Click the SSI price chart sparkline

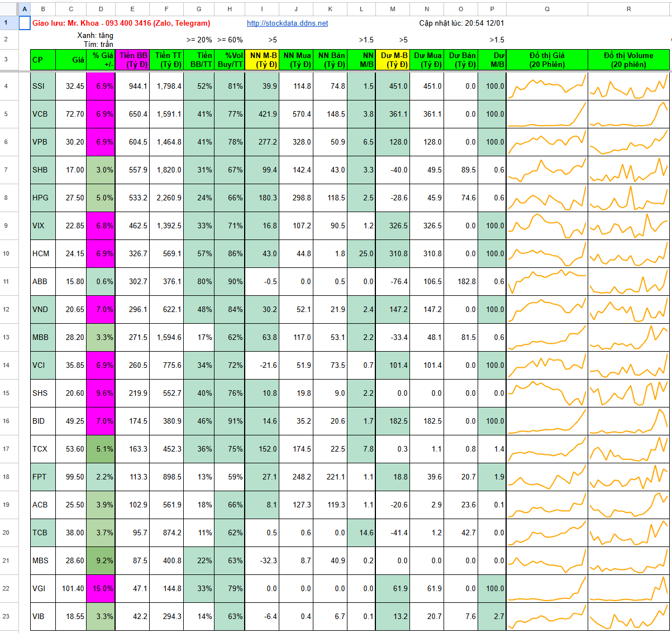click(547, 86)
